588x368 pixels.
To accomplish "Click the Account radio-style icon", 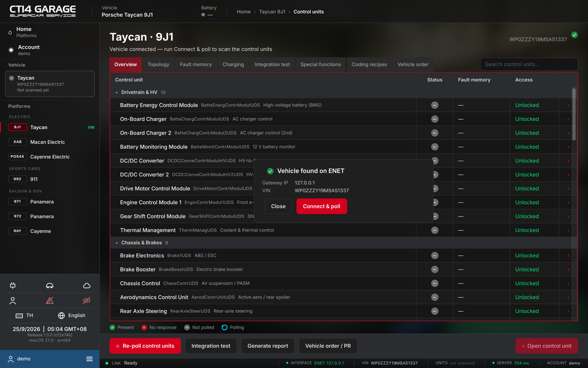I will point(11,50).
